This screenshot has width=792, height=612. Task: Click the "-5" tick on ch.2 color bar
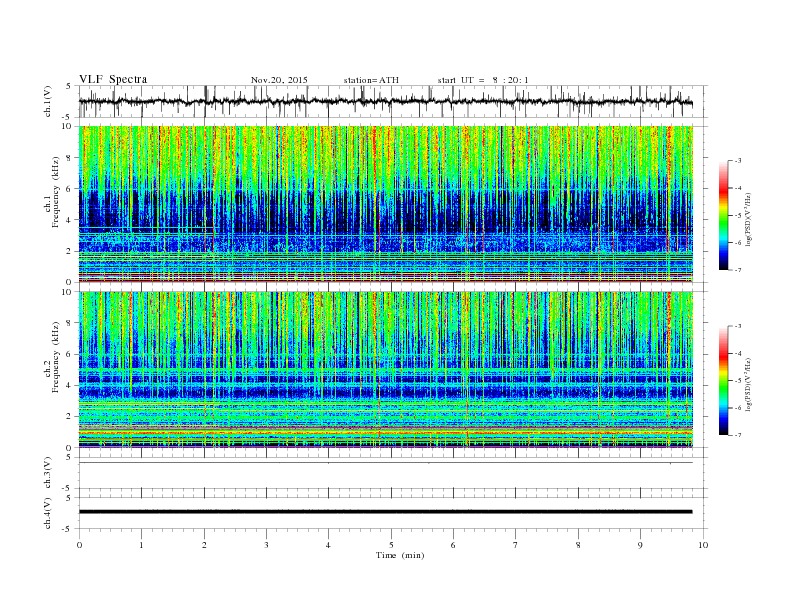point(738,380)
